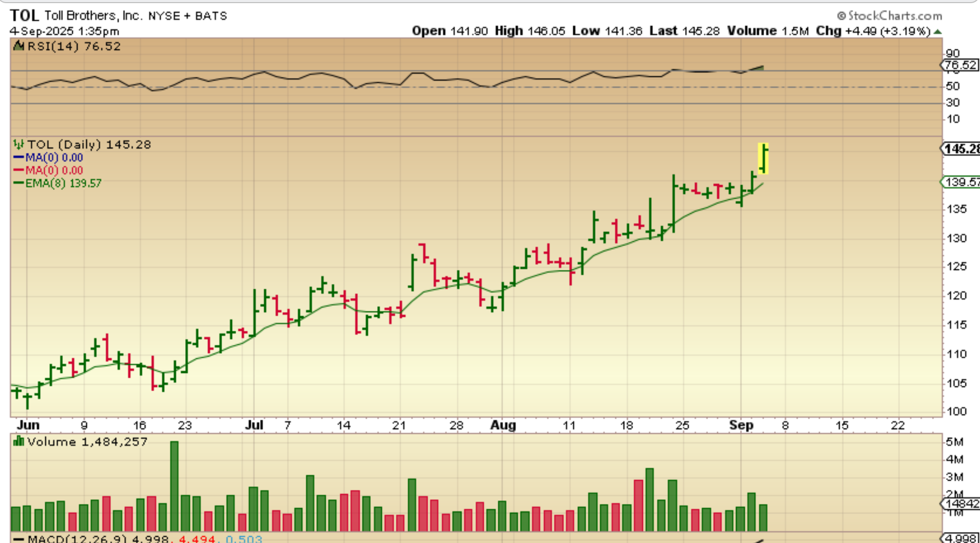Screen dimensions: 980x543
Task: Click the Chg +4.49 (+3.19%) value
Action: pyautogui.click(x=873, y=31)
